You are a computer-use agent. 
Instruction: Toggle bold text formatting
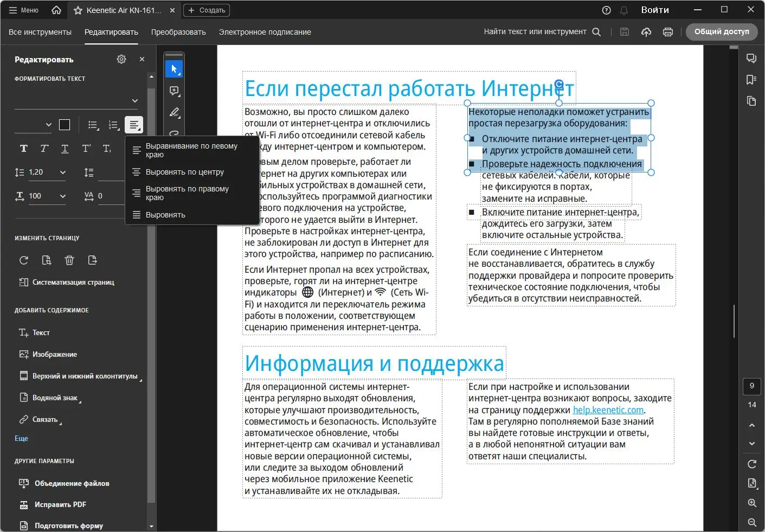[x=23, y=148]
